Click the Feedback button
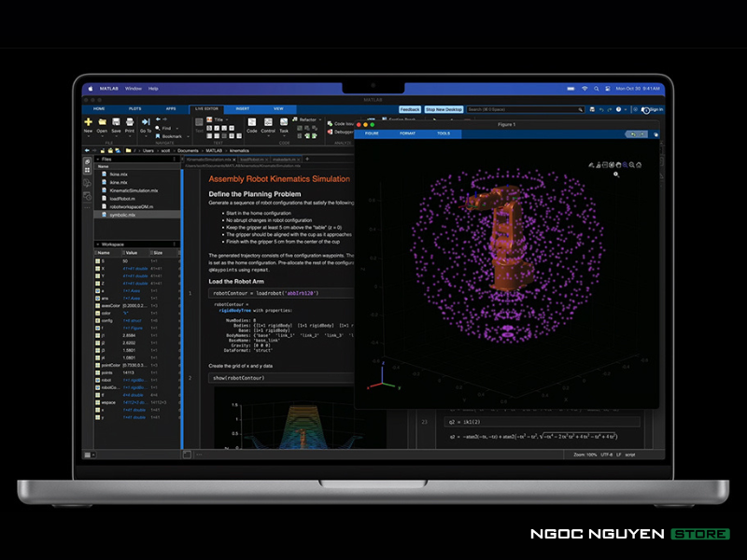The image size is (747, 560). pos(409,109)
